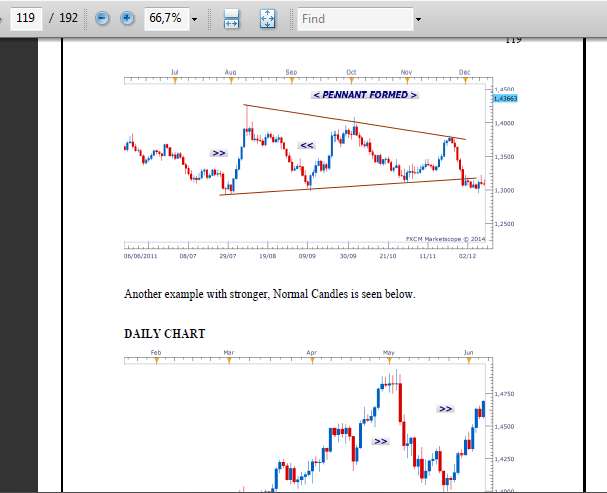This screenshot has height=493, width=607.
Task: Click the 29/07 date label on axis
Action: tap(228, 256)
